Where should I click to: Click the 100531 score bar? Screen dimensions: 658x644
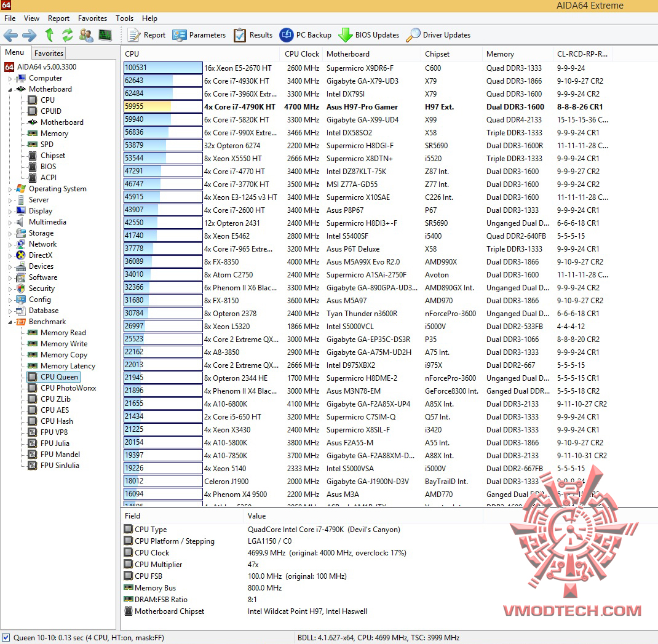(163, 68)
